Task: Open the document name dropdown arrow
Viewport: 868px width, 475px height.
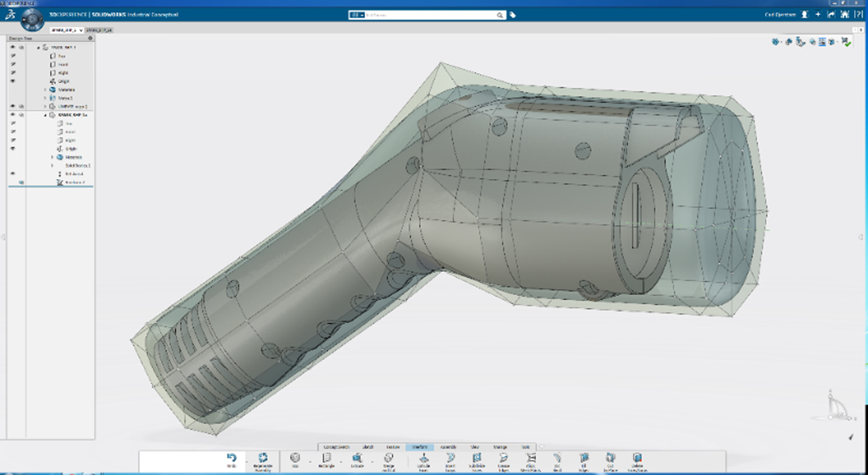Action: (81, 30)
